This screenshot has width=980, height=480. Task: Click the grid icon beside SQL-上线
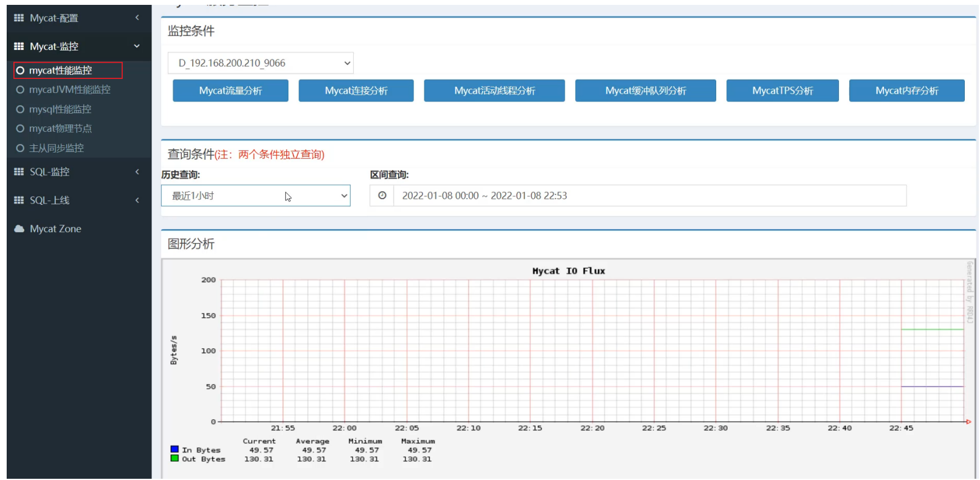click(x=19, y=200)
